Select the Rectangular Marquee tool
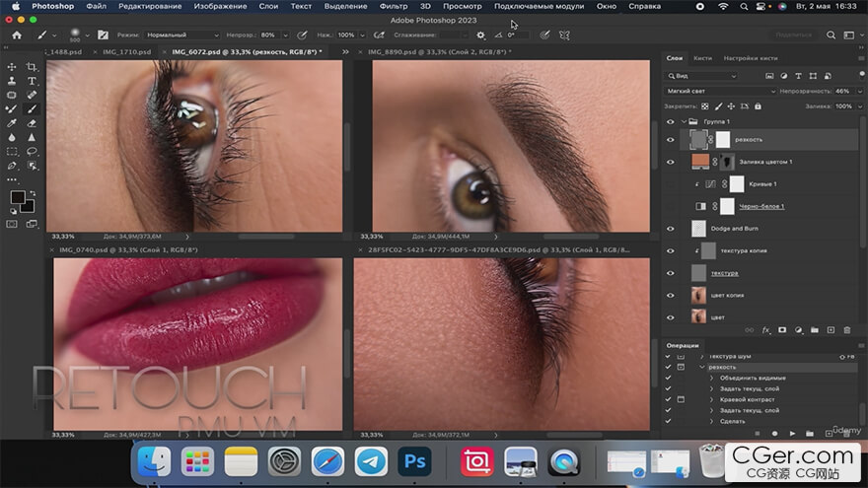868x488 pixels. click(12, 151)
